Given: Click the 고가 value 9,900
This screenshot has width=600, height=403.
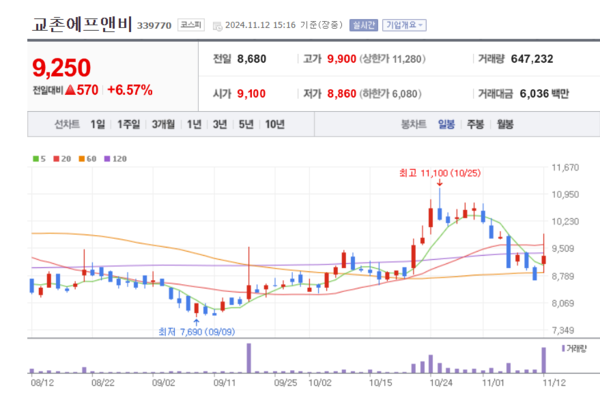Looking at the screenshot, I should click(x=341, y=59).
